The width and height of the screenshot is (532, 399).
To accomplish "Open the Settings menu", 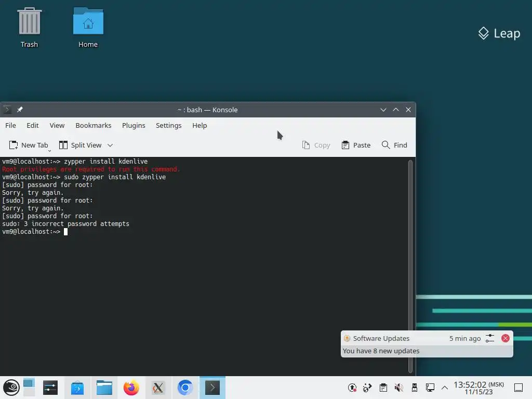I will [169, 125].
